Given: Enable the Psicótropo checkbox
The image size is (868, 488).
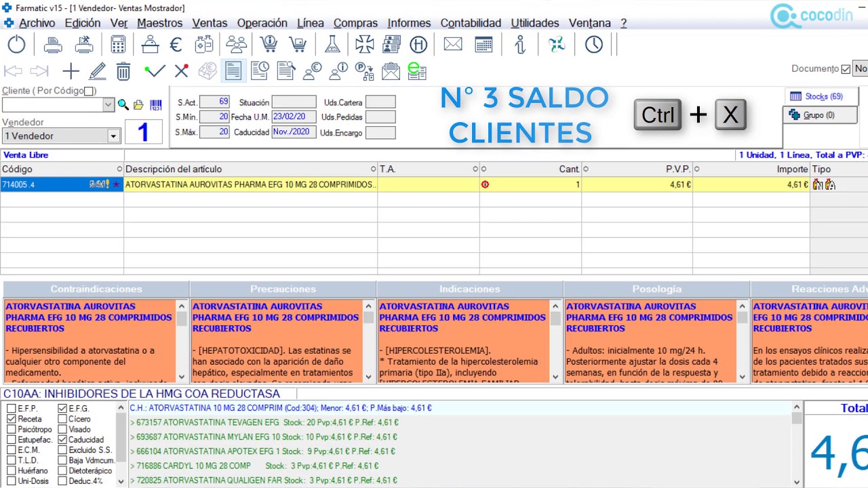Looking at the screenshot, I should 11,430.
